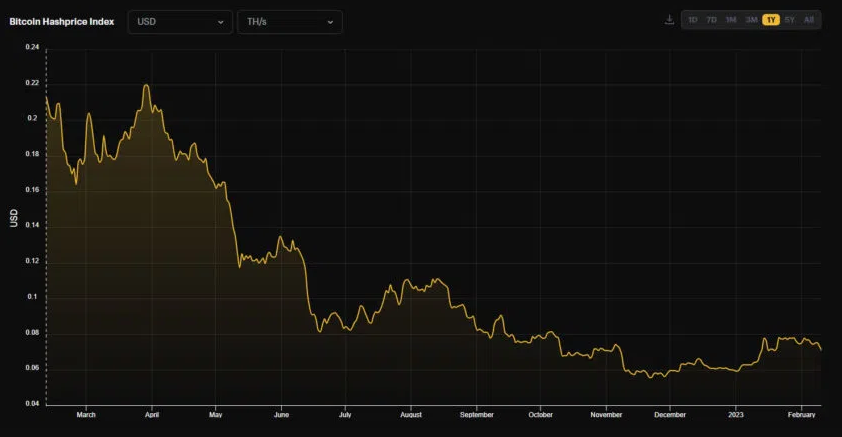Click the highlighted 1Y range button
842x437 pixels.
click(x=771, y=20)
